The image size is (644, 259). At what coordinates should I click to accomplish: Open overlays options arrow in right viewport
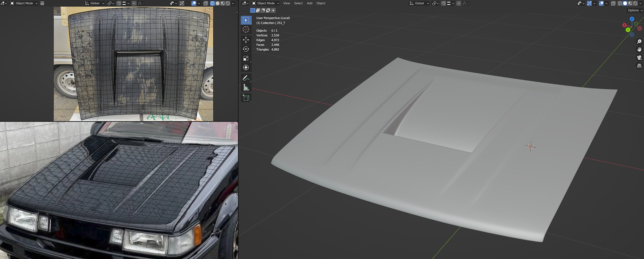coord(606,3)
